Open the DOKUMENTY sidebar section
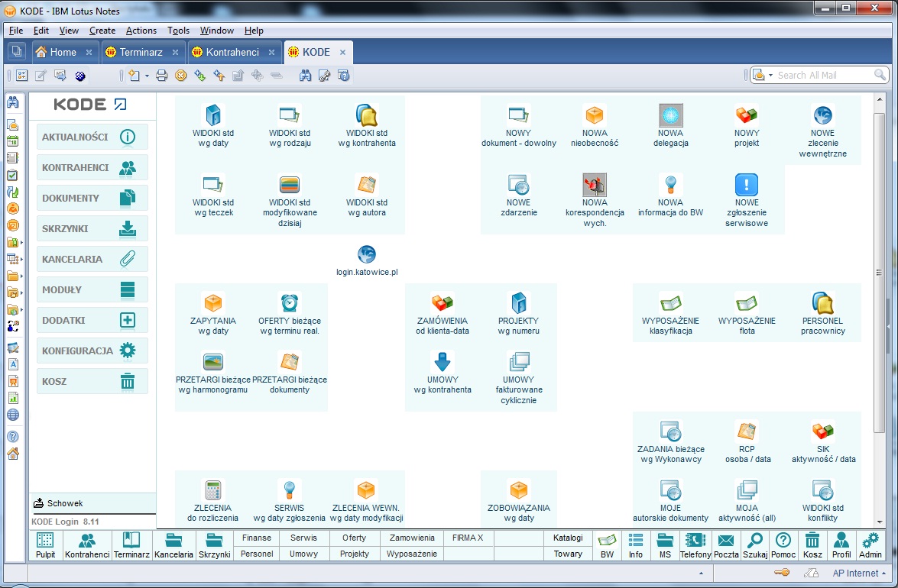898x588 pixels. [92, 198]
